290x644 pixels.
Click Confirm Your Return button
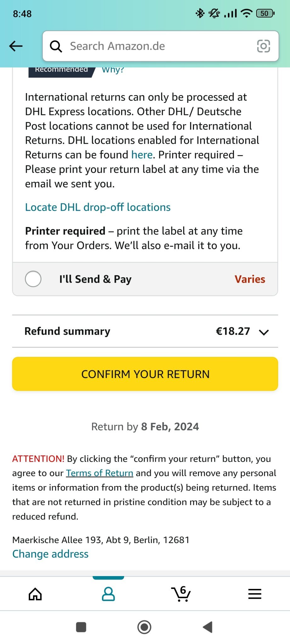point(145,374)
